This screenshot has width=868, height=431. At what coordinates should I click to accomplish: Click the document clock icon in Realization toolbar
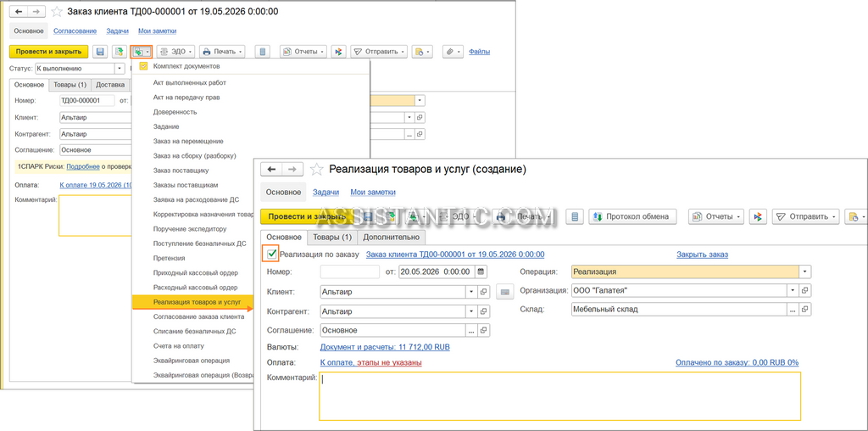click(856, 216)
